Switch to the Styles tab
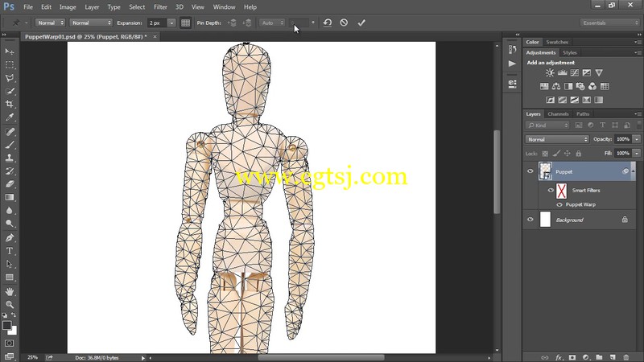Image resolution: width=644 pixels, height=362 pixels. click(570, 52)
